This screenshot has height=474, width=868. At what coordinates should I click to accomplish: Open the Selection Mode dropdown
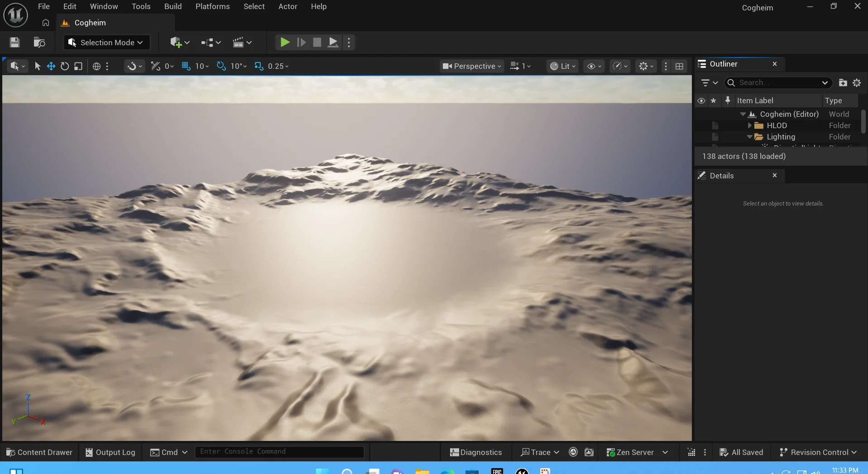(106, 43)
